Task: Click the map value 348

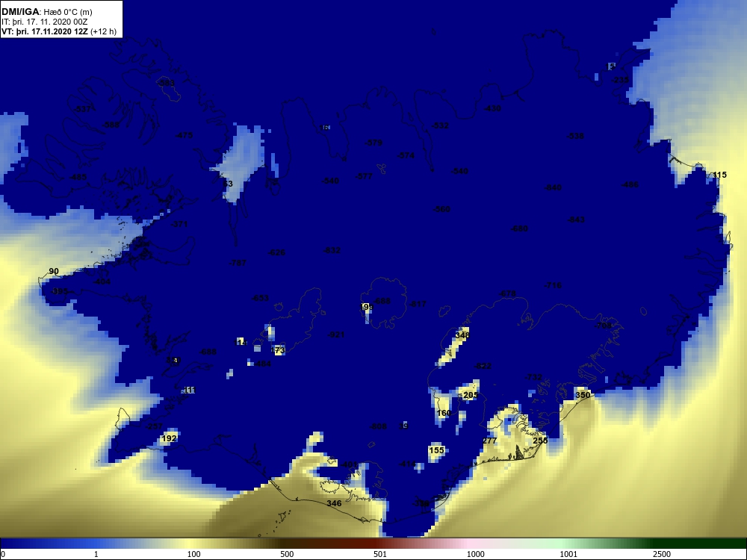Action: point(462,335)
